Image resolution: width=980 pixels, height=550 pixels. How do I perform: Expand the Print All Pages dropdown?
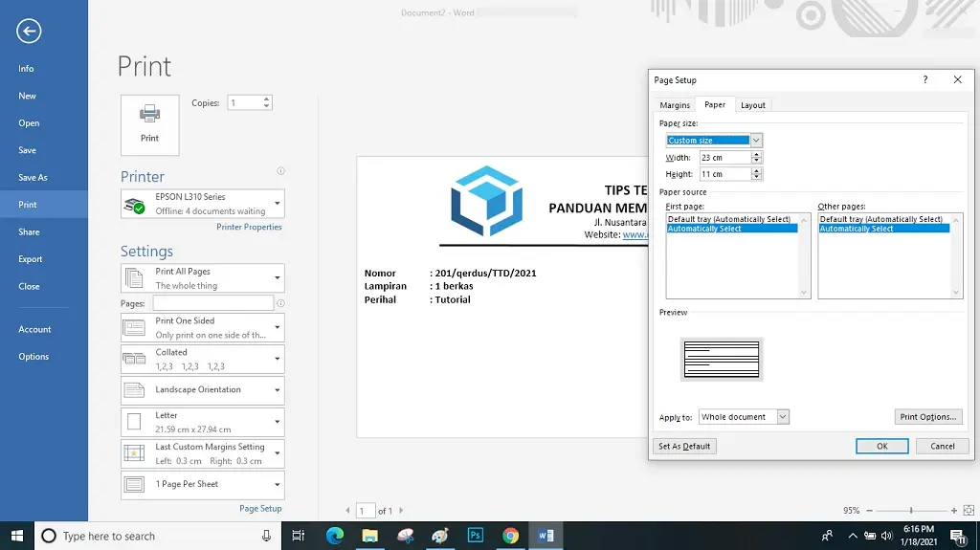203,278
